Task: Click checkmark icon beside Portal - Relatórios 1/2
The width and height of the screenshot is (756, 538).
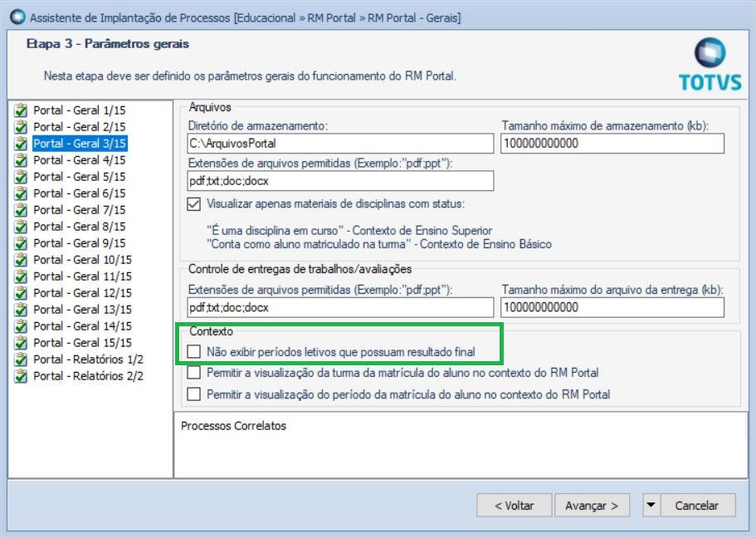Action: pos(21,359)
